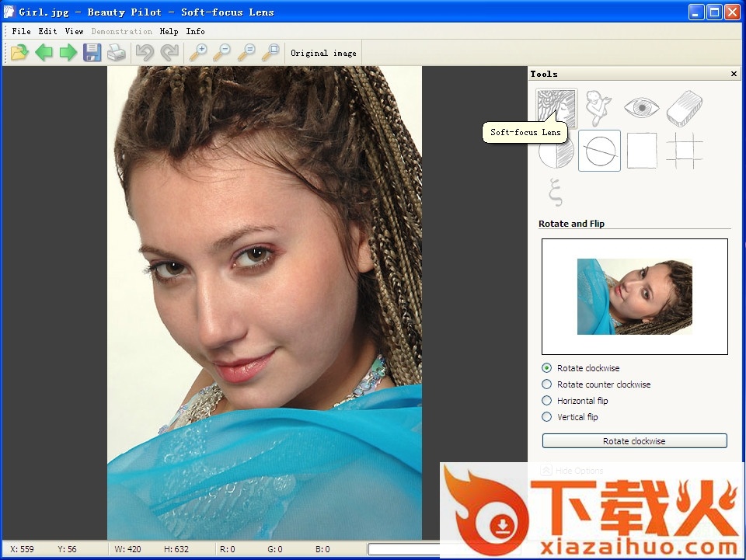Choose the Vertical flip radio button

[547, 417]
